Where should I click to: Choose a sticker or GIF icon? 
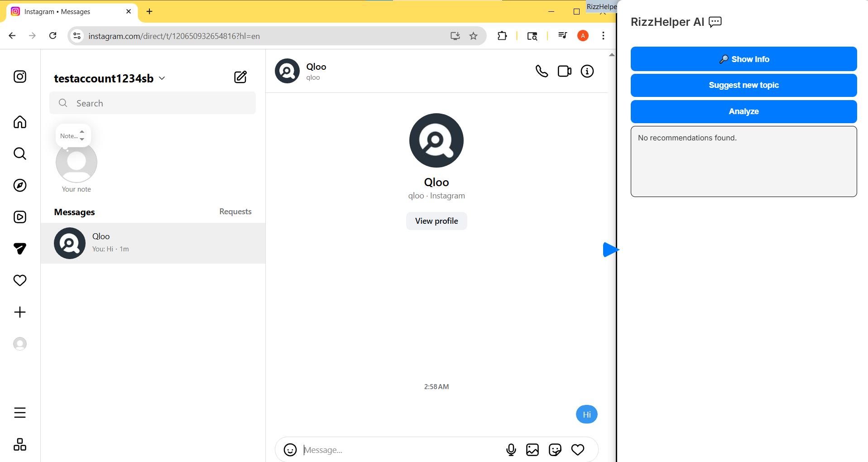pos(555,450)
